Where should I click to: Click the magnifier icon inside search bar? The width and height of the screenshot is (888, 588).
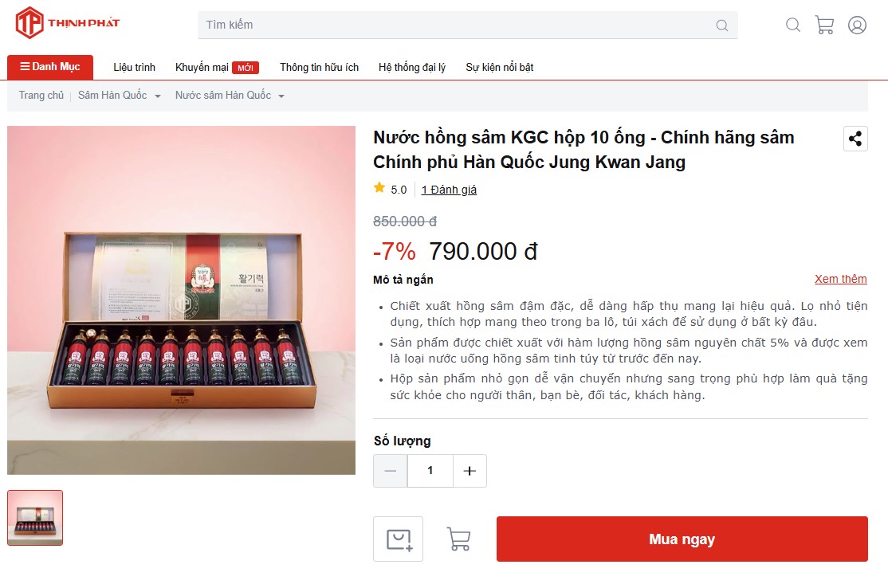pos(722,25)
